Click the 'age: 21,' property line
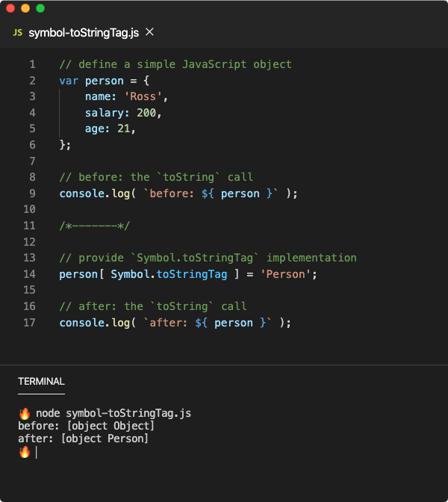 click(111, 128)
